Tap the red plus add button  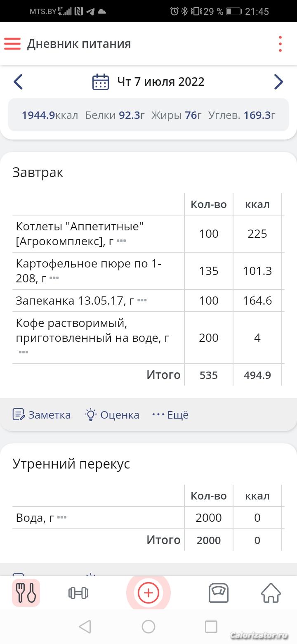tap(148, 593)
